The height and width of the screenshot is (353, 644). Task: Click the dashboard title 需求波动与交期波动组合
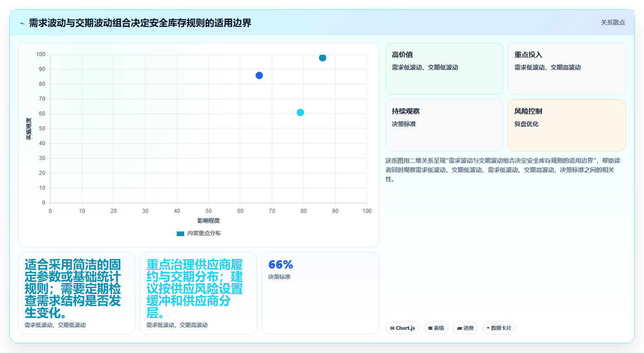[140, 23]
